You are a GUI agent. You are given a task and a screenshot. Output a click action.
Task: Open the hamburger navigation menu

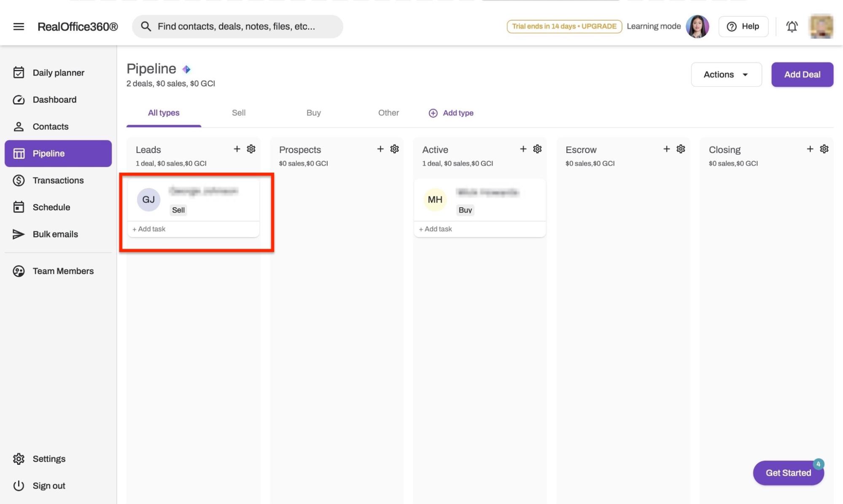19,27
